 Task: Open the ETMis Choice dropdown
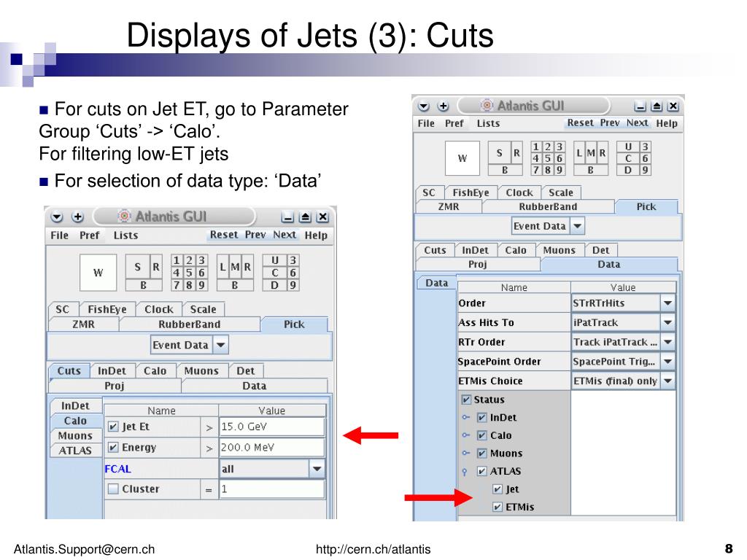[668, 381]
